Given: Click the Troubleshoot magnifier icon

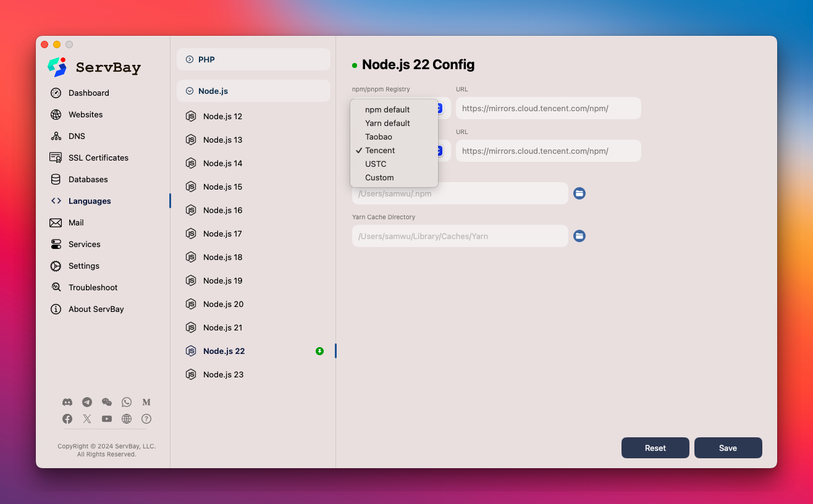Looking at the screenshot, I should pyautogui.click(x=56, y=287).
